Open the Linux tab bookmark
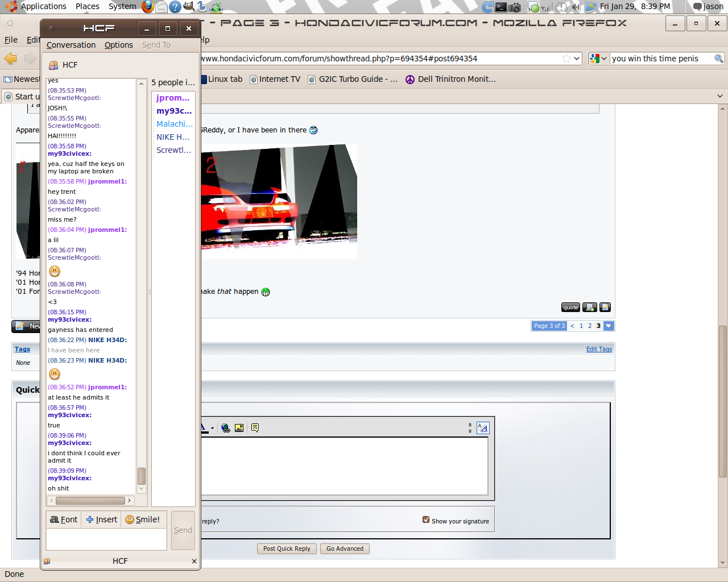The width and height of the screenshot is (728, 582). coord(222,79)
